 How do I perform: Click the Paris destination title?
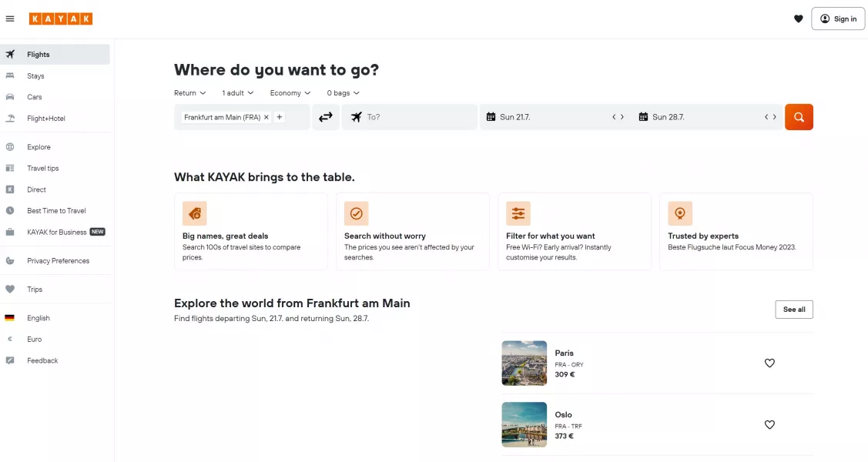pos(564,353)
